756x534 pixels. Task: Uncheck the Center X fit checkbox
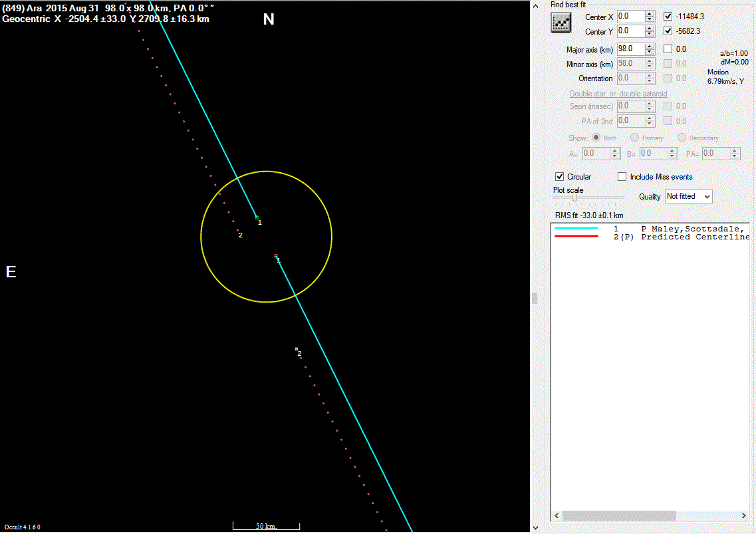tap(668, 17)
